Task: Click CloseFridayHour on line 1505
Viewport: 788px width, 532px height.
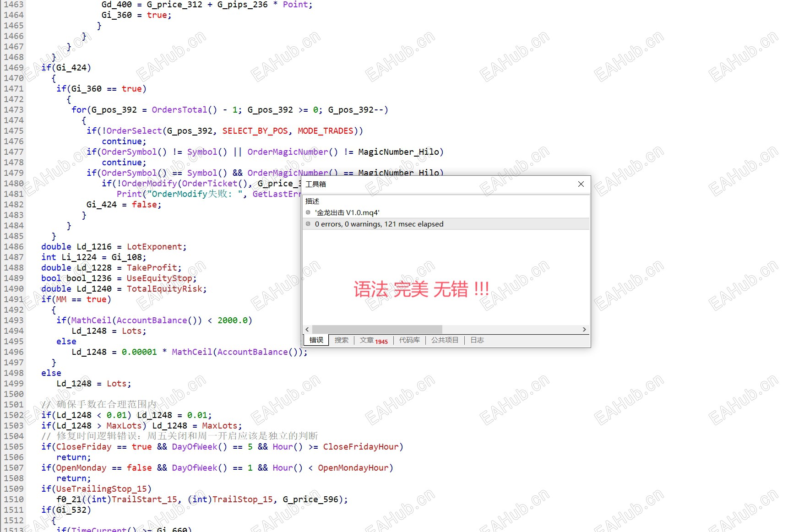Action: pos(361,447)
